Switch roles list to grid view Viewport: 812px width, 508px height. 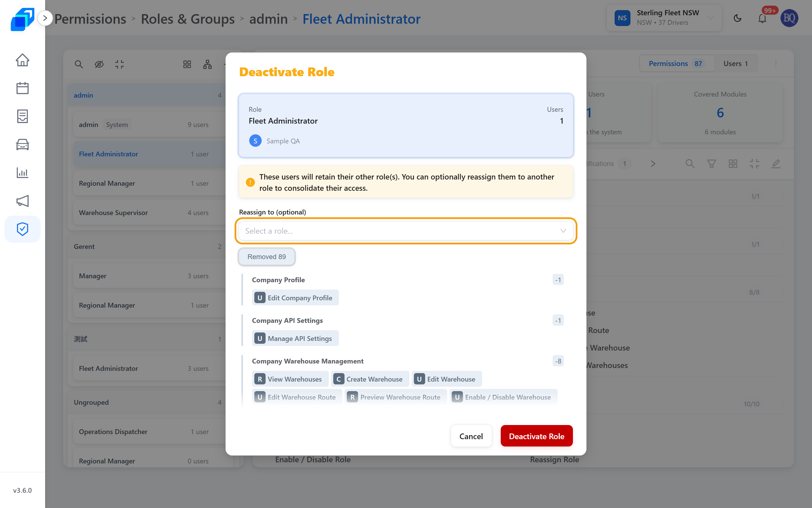187,64
